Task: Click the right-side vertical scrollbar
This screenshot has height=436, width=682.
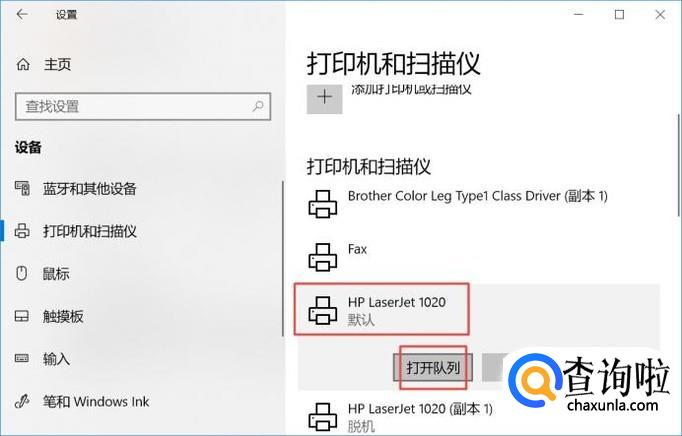Action: tap(679, 165)
